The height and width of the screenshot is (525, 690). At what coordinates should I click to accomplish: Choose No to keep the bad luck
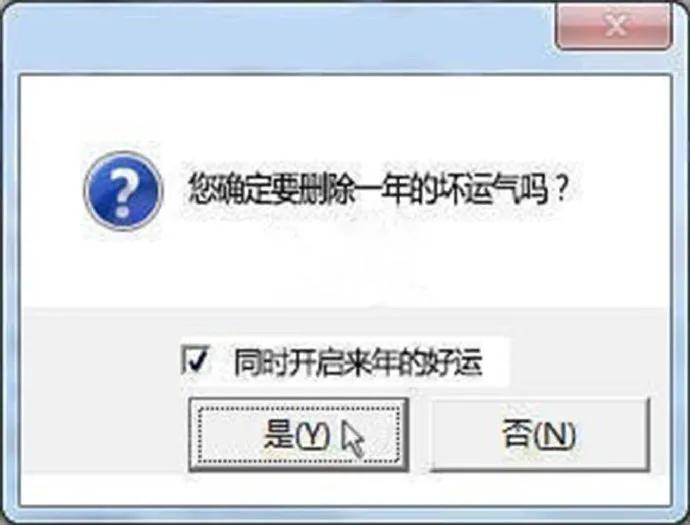[539, 434]
